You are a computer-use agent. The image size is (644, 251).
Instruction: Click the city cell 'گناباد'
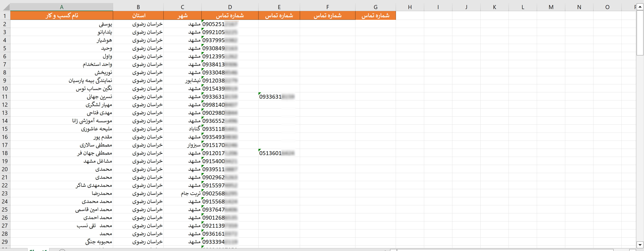182,129
